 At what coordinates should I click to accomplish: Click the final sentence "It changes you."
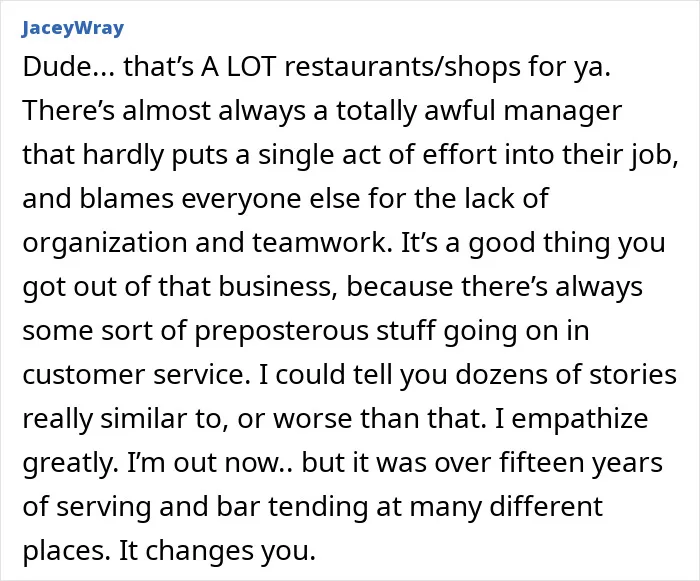217,551
